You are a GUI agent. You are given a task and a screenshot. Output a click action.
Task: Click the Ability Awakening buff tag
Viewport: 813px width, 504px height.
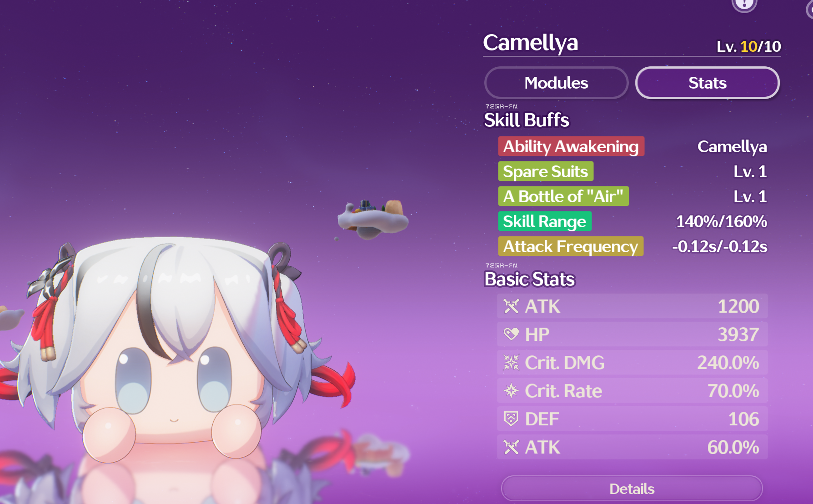[x=571, y=146]
